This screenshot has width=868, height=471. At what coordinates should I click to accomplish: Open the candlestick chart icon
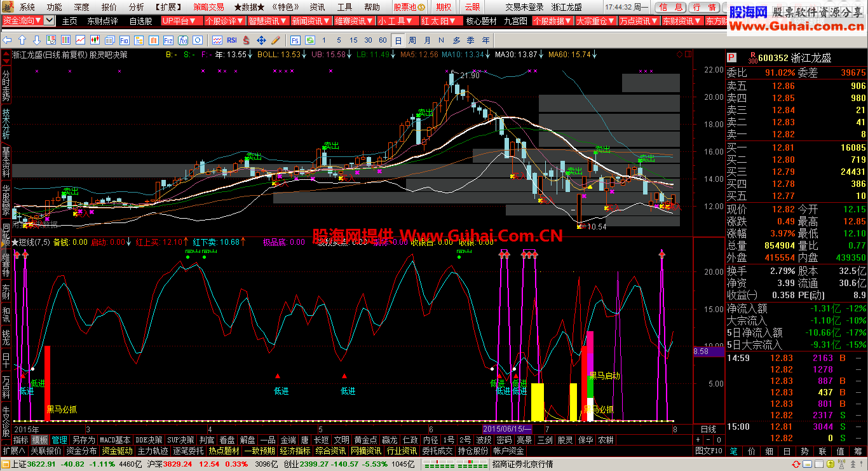95,39
